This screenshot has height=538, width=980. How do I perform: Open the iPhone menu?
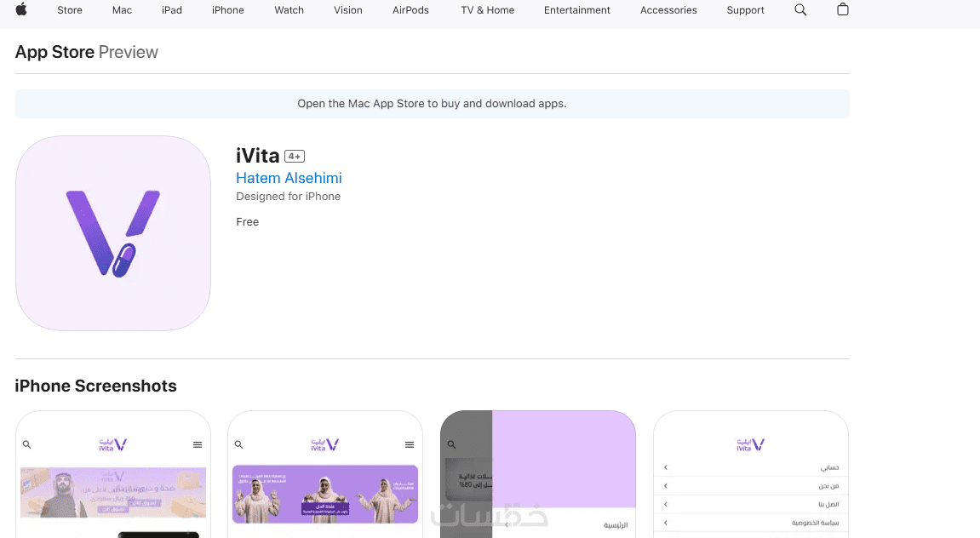[227, 10]
